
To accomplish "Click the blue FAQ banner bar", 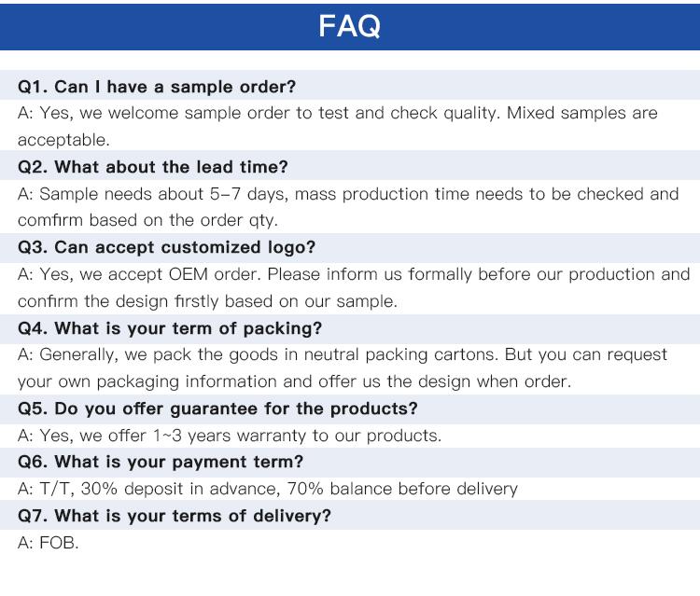I will [x=350, y=27].
